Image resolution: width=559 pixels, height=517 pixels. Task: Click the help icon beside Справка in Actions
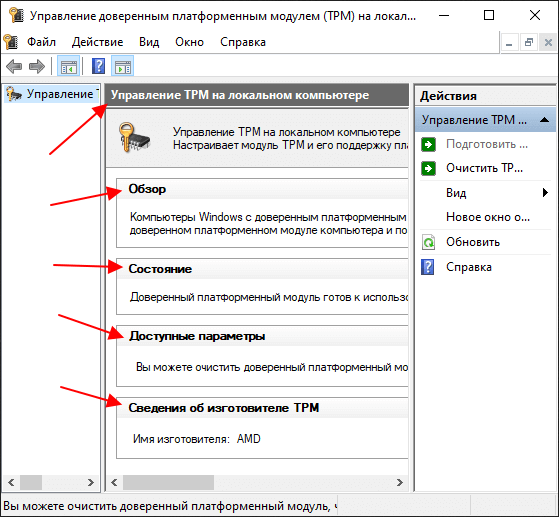pyautogui.click(x=428, y=267)
